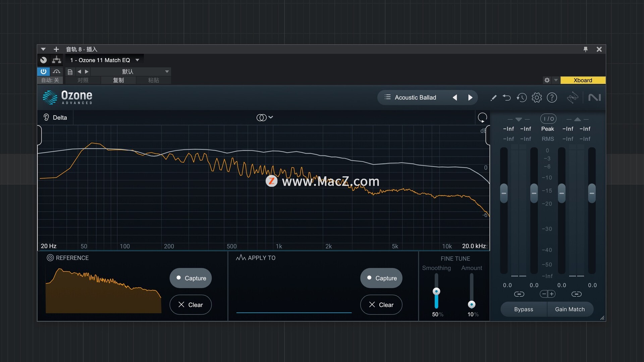Capture the Reference spectrum
Viewport: 644px width, 362px height.
click(191, 278)
